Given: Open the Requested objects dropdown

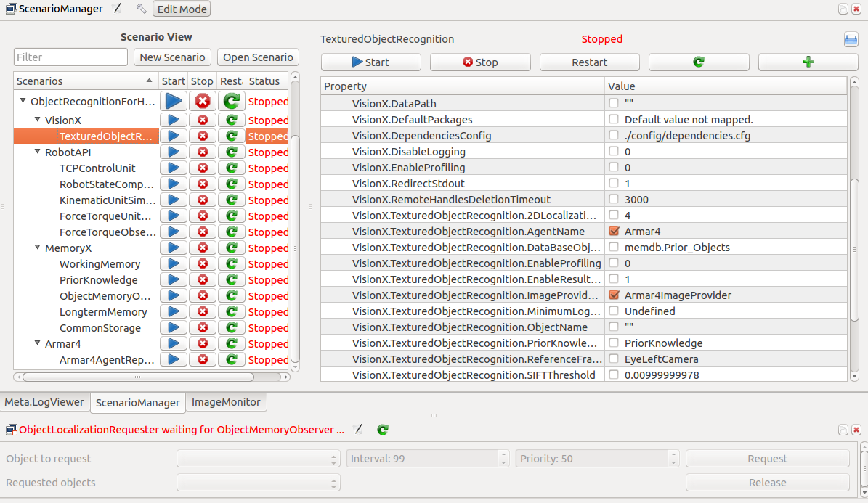Looking at the screenshot, I should [x=258, y=483].
